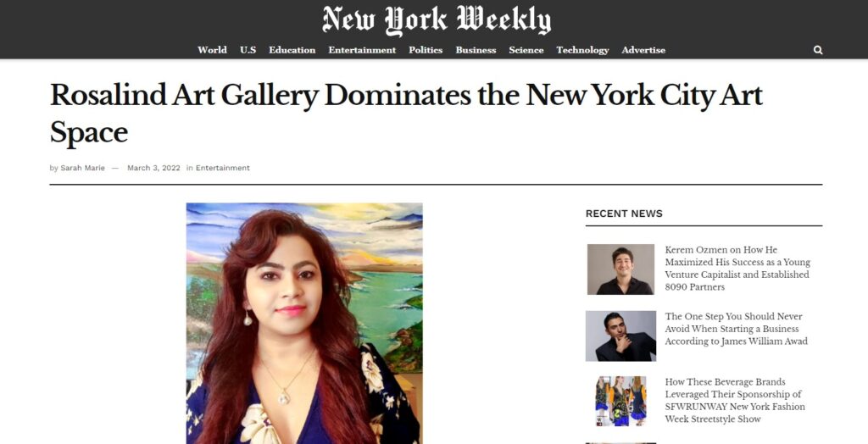Open the Politics section

point(426,50)
